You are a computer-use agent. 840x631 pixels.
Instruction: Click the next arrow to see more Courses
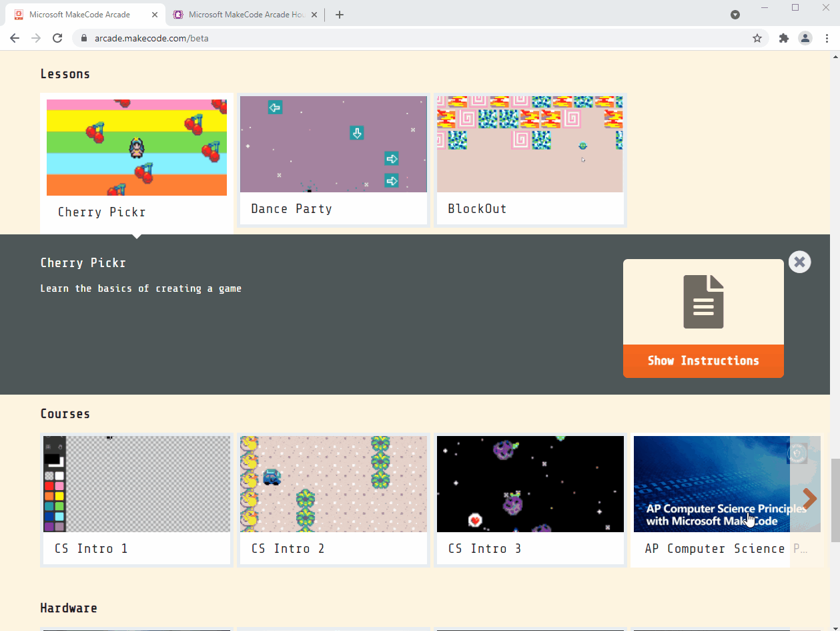[809, 498]
